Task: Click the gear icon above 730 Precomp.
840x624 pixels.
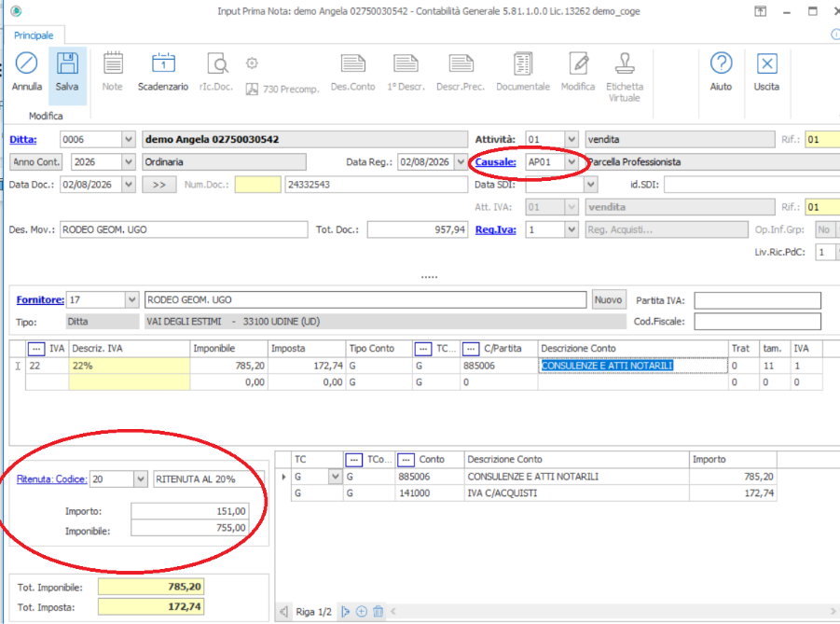Action: tap(252, 63)
